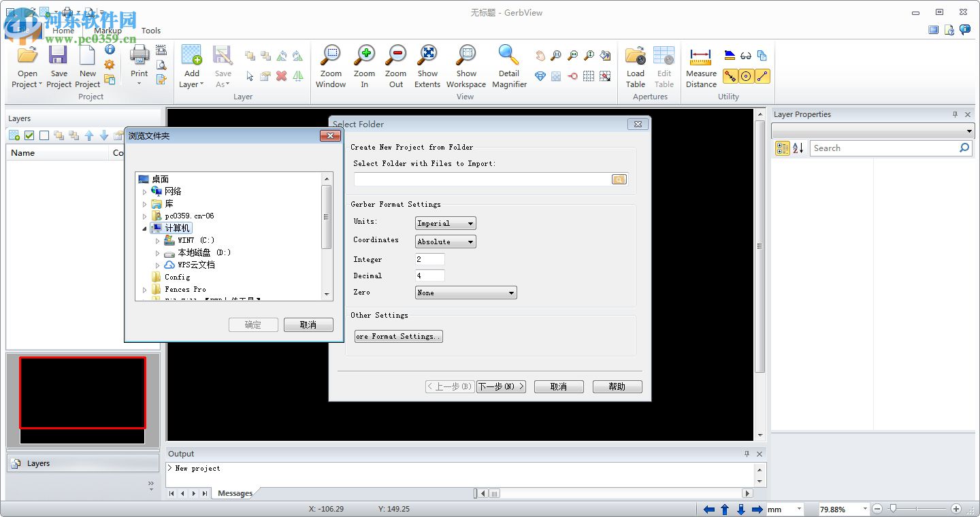
Task: Expand the 网络 tree node
Action: tap(144, 192)
